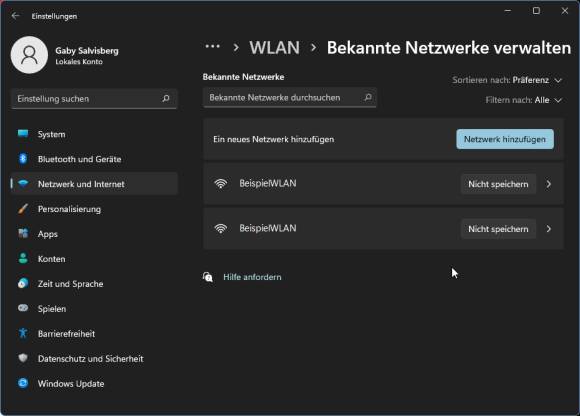This screenshot has width=580, height=416.
Task: Click the System monitor icon
Action: click(23, 134)
